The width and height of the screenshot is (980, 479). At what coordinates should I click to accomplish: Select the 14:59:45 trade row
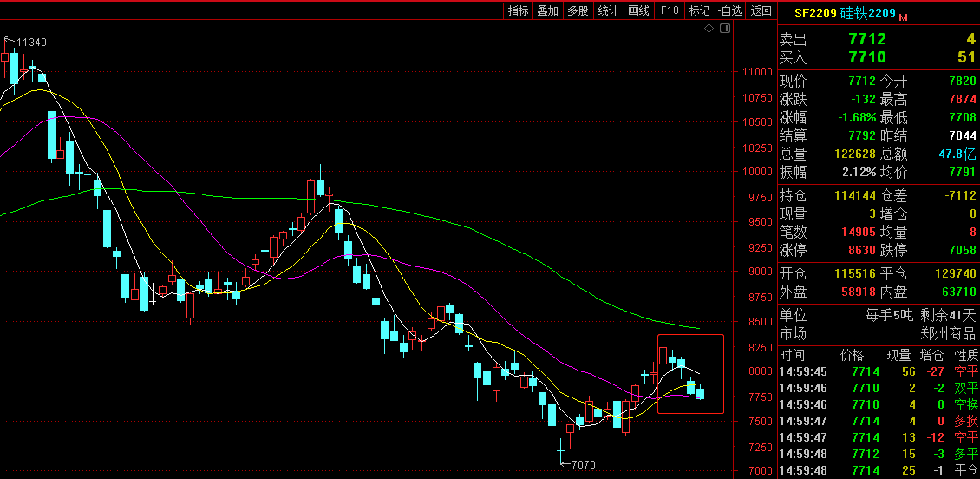(878, 371)
